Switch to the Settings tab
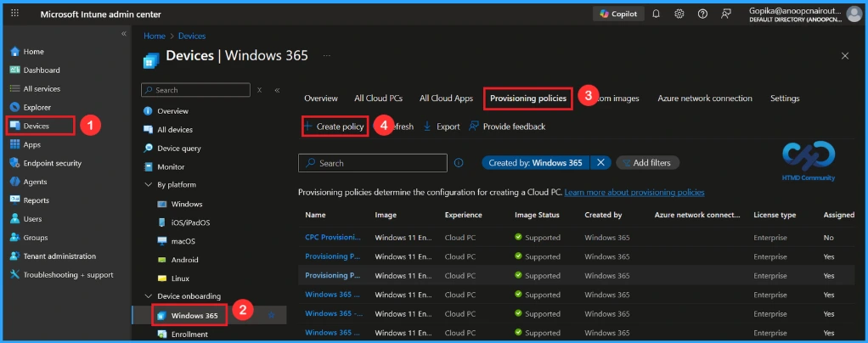868x343 pixels. [785, 98]
